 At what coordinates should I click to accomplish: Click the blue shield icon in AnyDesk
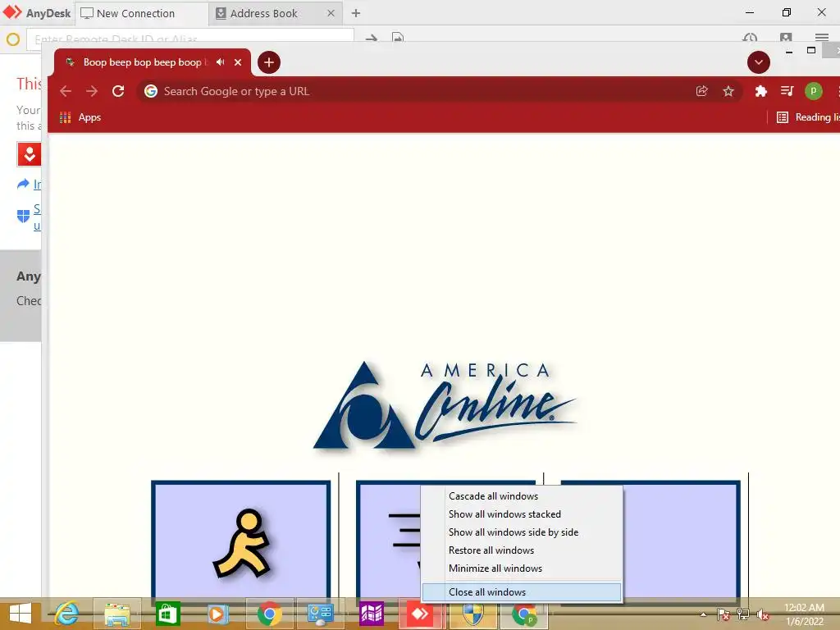coord(23,216)
